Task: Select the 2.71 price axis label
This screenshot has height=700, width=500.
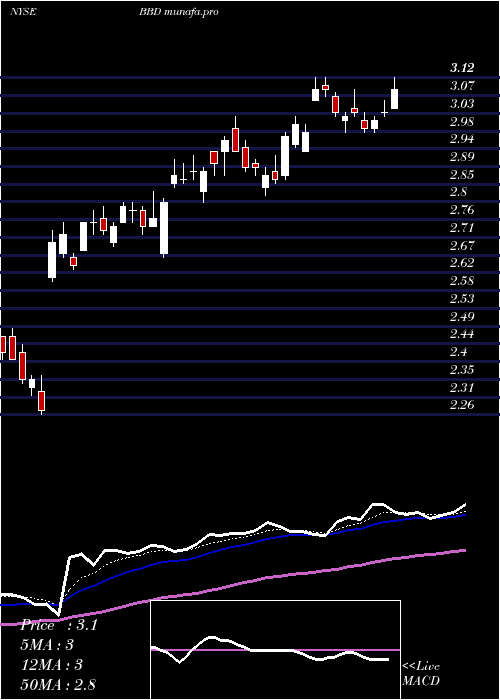Action: pos(462,228)
